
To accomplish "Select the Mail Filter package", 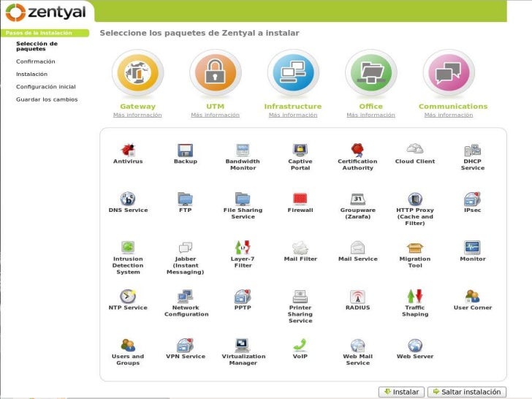I will 300,251.
